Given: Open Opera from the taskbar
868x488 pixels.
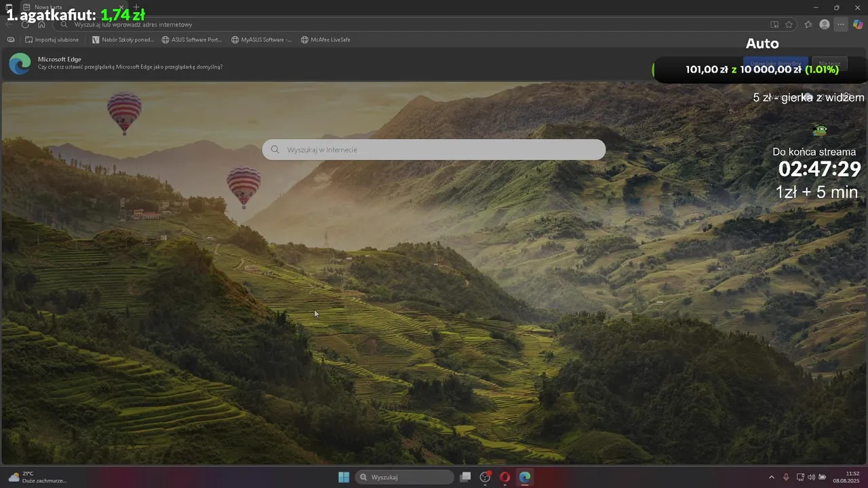Looking at the screenshot, I should coord(505,477).
